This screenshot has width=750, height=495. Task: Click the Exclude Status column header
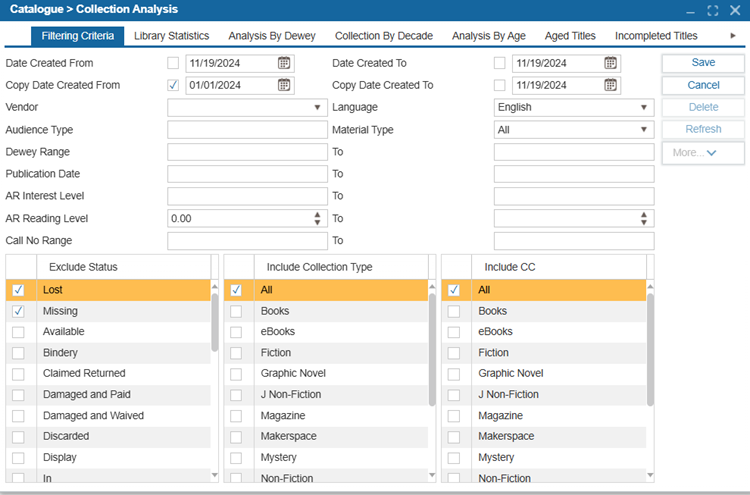click(123, 267)
